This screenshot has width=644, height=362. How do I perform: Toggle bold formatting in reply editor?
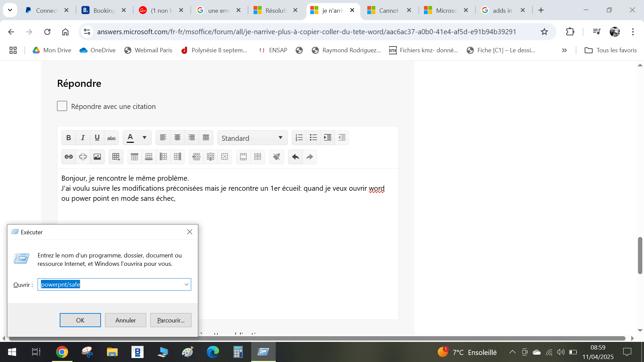pos(68,138)
